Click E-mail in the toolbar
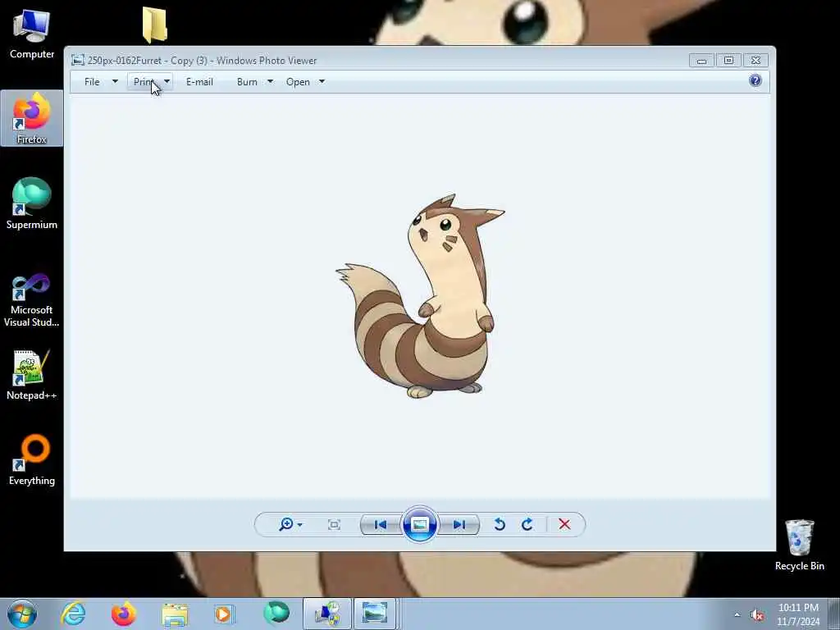The image size is (840, 630). (x=199, y=82)
